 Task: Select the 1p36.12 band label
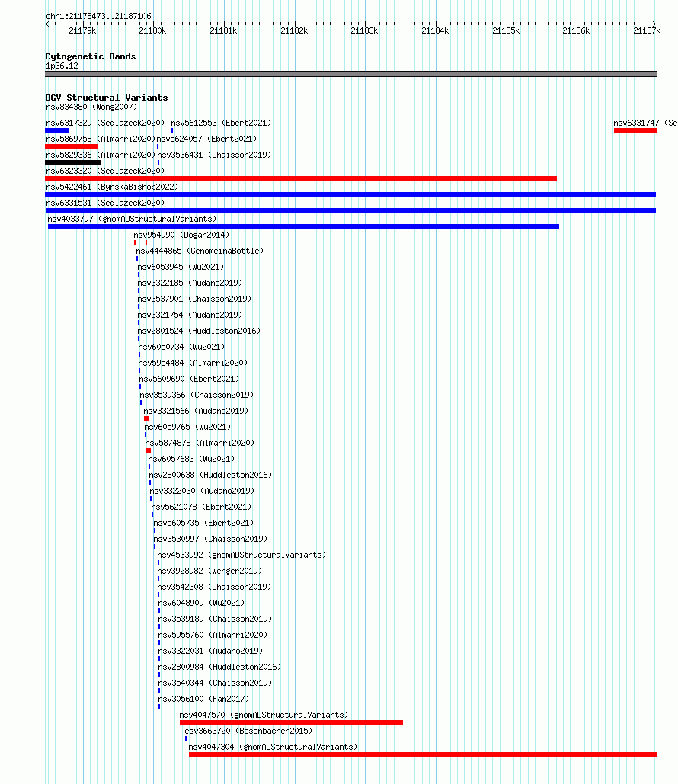tap(62, 66)
